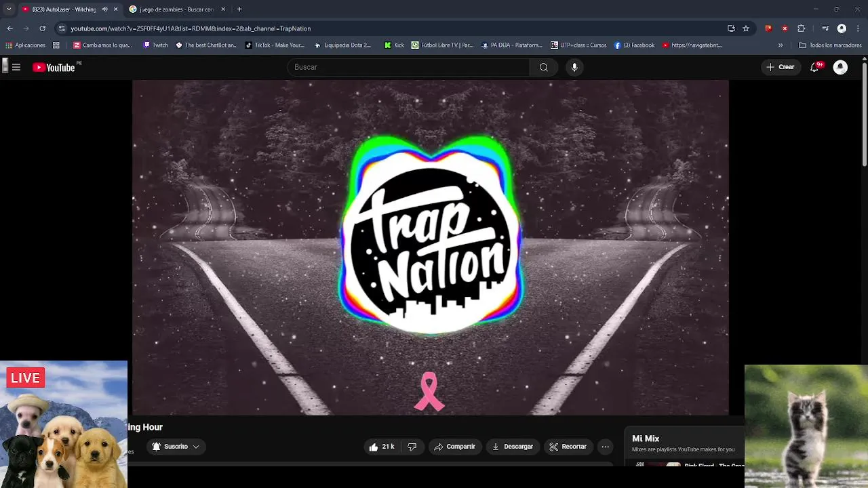The width and height of the screenshot is (868, 488).
Task: Open Kick bookmark
Action: 394,45
